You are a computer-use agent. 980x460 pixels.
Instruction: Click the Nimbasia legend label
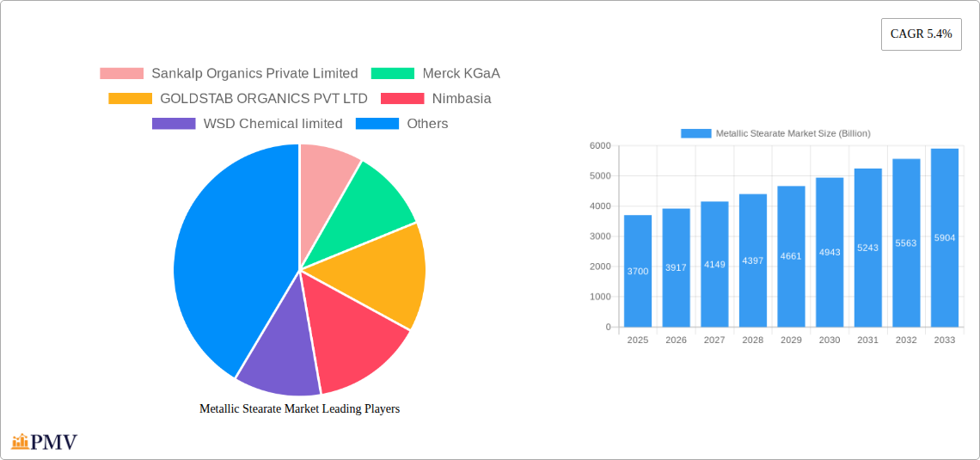click(x=462, y=99)
